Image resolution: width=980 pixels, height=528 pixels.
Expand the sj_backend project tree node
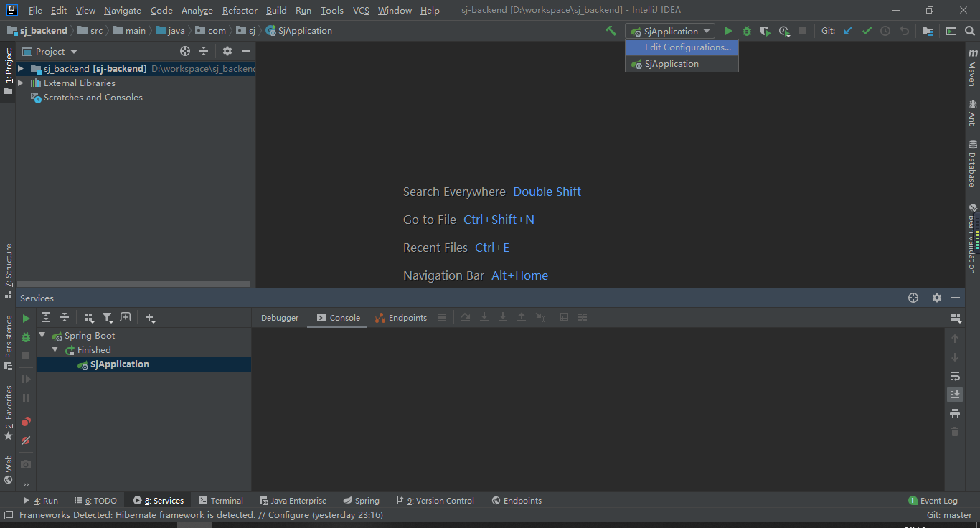point(21,68)
